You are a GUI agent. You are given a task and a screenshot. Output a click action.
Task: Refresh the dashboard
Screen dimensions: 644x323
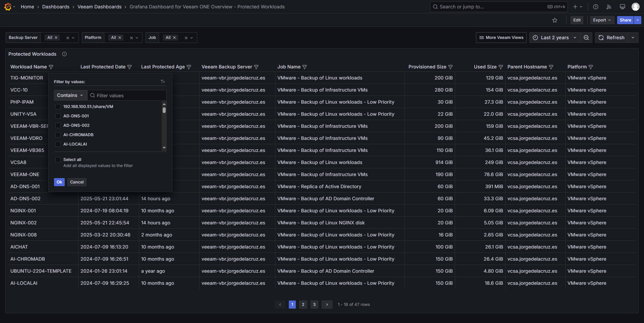(611, 38)
